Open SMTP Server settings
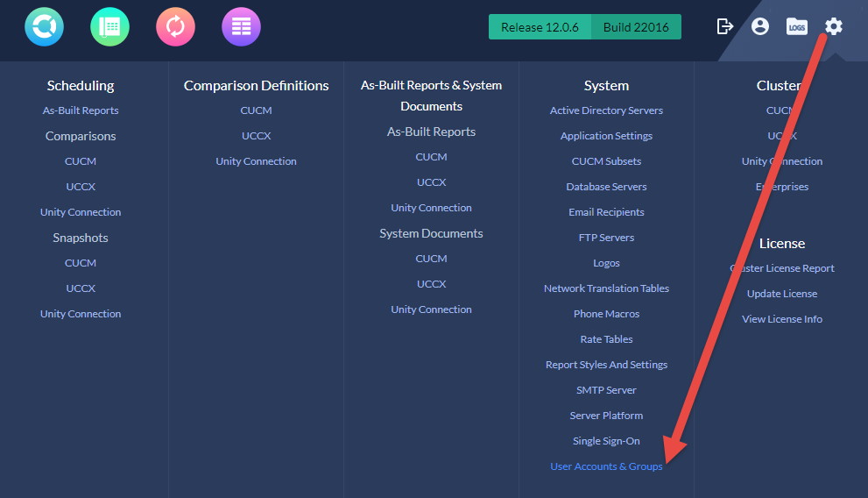 point(606,390)
